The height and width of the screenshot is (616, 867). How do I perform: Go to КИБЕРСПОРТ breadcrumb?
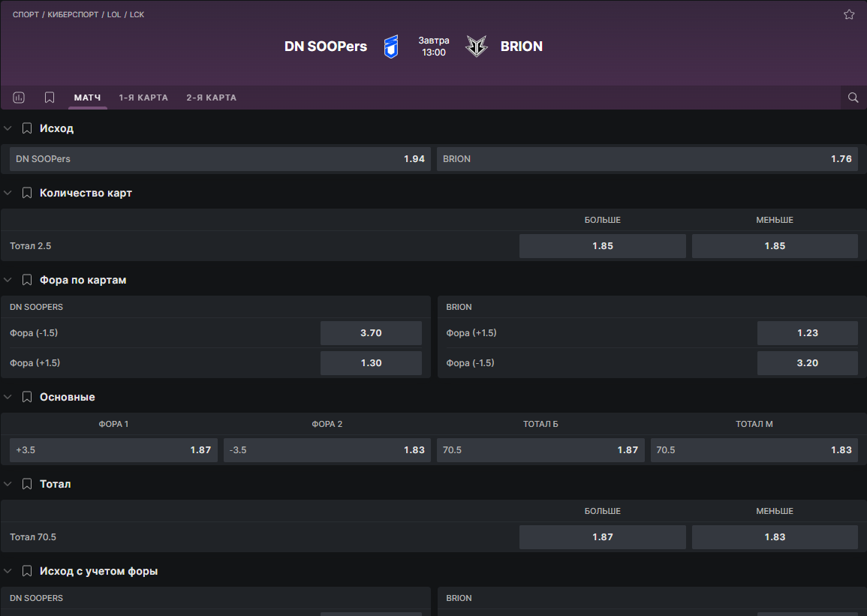click(x=73, y=14)
